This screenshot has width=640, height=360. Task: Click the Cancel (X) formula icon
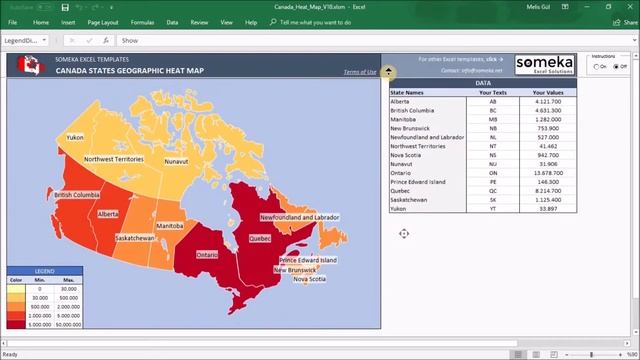pyautogui.click(x=72, y=40)
